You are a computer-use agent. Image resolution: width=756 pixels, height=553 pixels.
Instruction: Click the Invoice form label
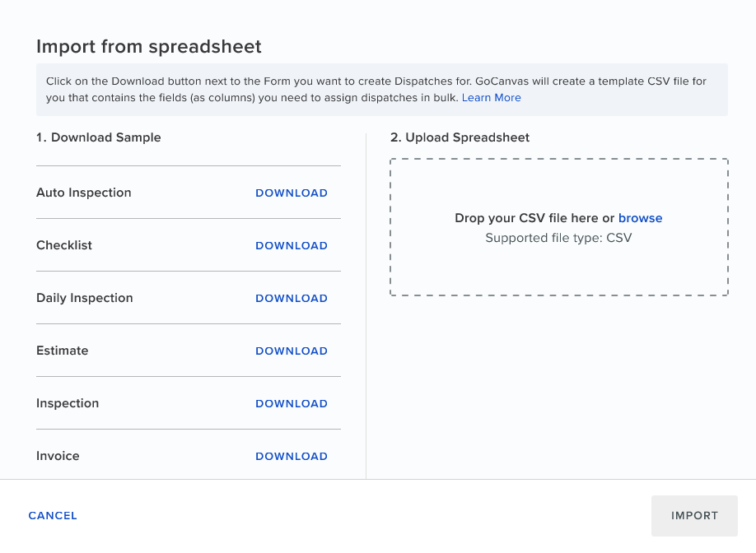click(58, 456)
